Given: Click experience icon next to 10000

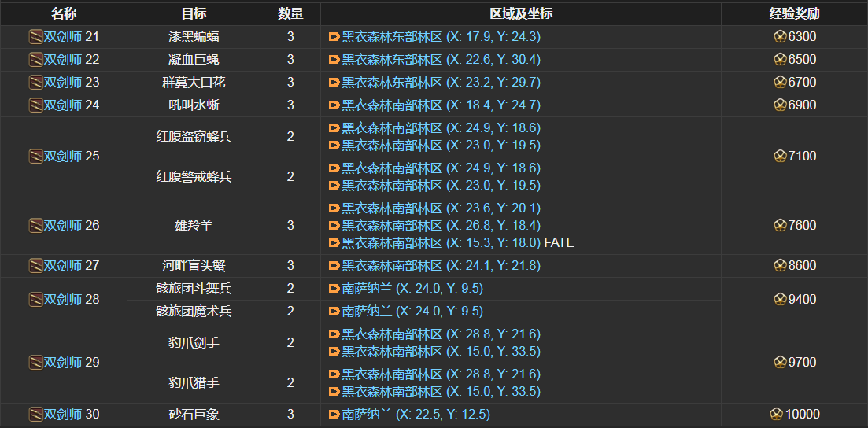Looking at the screenshot, I should (x=777, y=414).
